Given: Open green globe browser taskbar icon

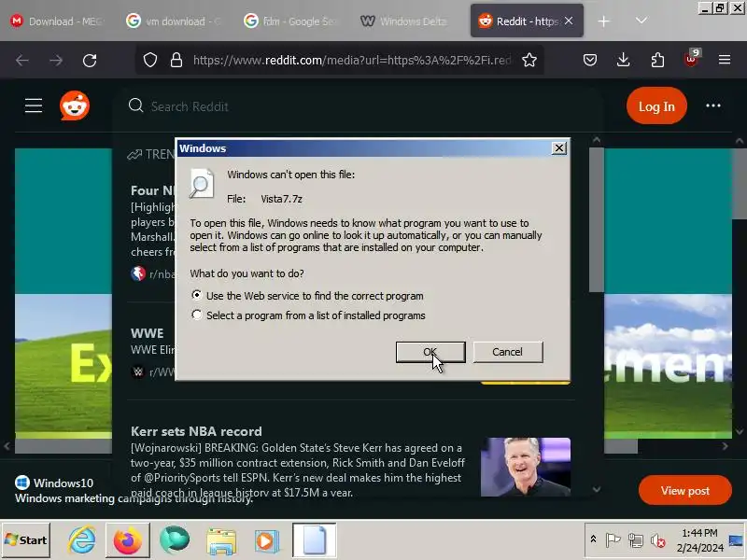Looking at the screenshot, I should pos(175,540).
